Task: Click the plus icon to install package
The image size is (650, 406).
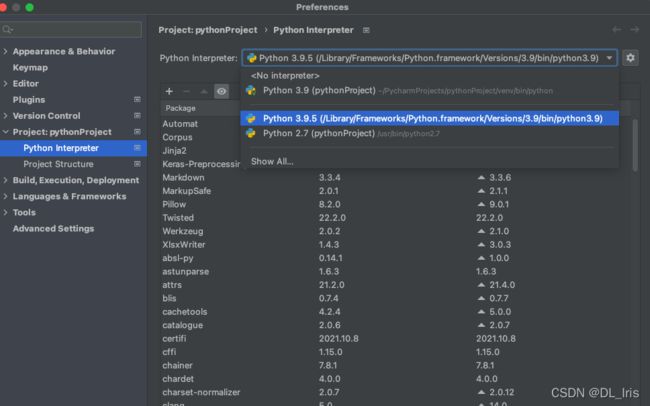Action: point(169,91)
